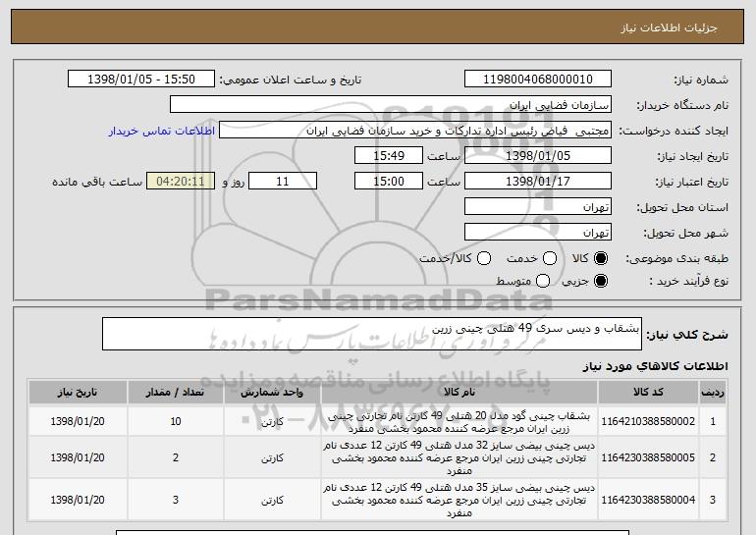
Task: Click the buyer organization name field
Action: tap(391, 104)
